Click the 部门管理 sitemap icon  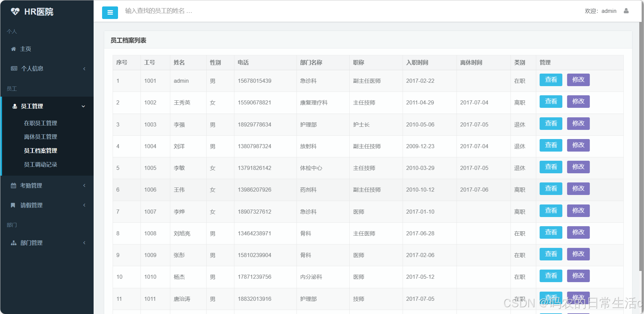point(14,242)
